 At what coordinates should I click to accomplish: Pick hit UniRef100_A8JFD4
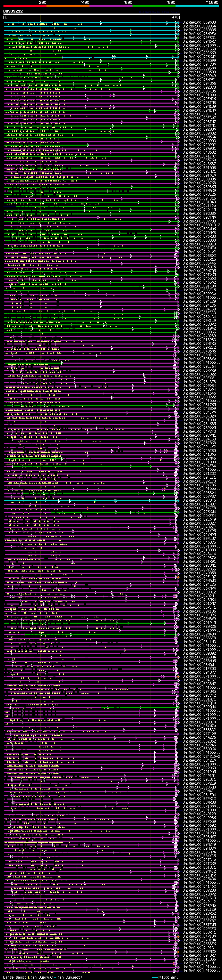coord(199,795)
